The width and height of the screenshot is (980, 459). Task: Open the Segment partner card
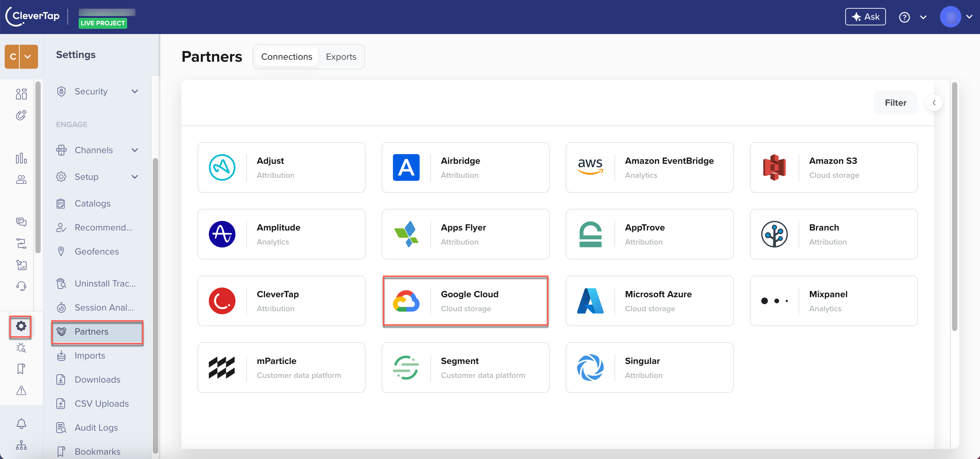465,368
